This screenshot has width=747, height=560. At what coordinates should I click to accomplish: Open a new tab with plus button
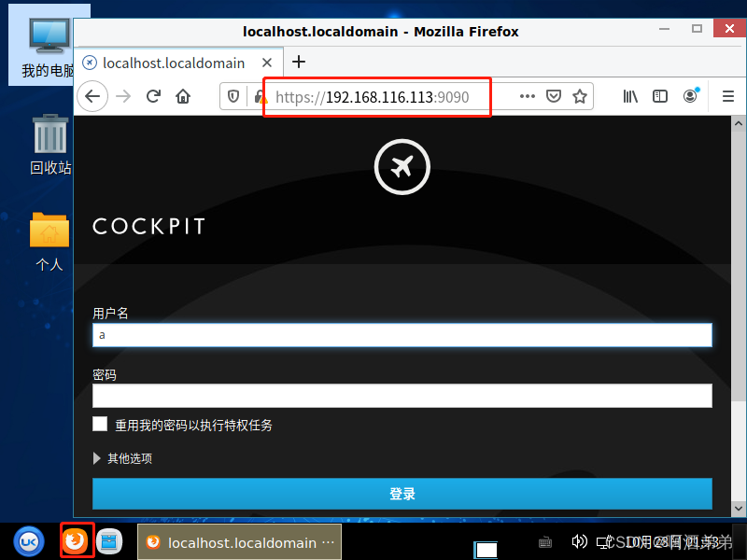(x=299, y=62)
